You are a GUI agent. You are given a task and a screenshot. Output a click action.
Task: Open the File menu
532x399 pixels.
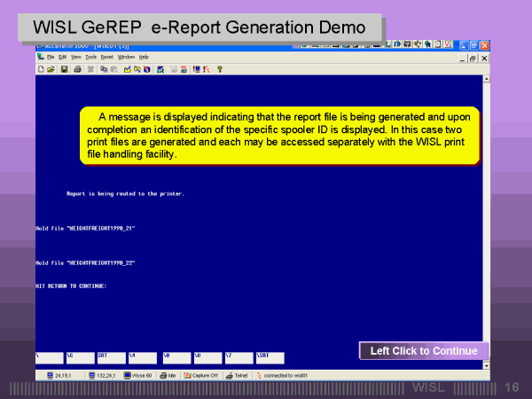(51, 57)
